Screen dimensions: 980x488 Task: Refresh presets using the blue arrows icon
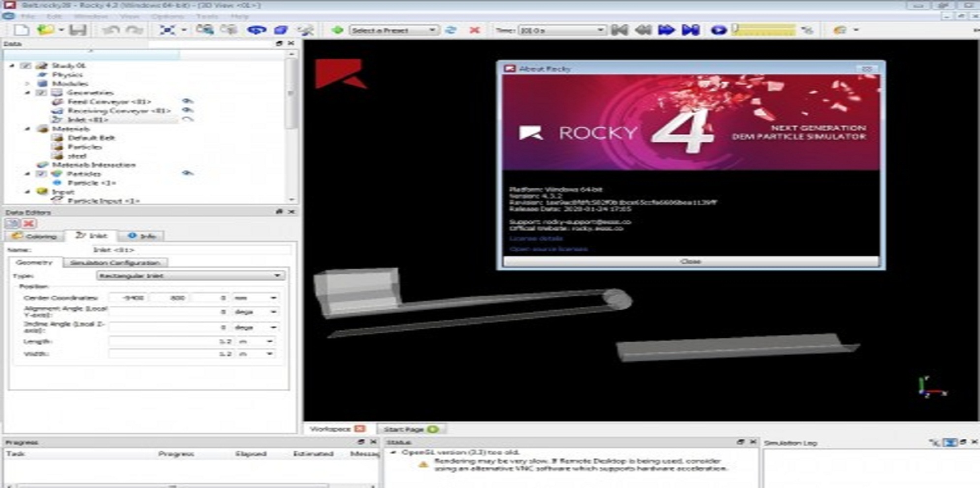[451, 30]
